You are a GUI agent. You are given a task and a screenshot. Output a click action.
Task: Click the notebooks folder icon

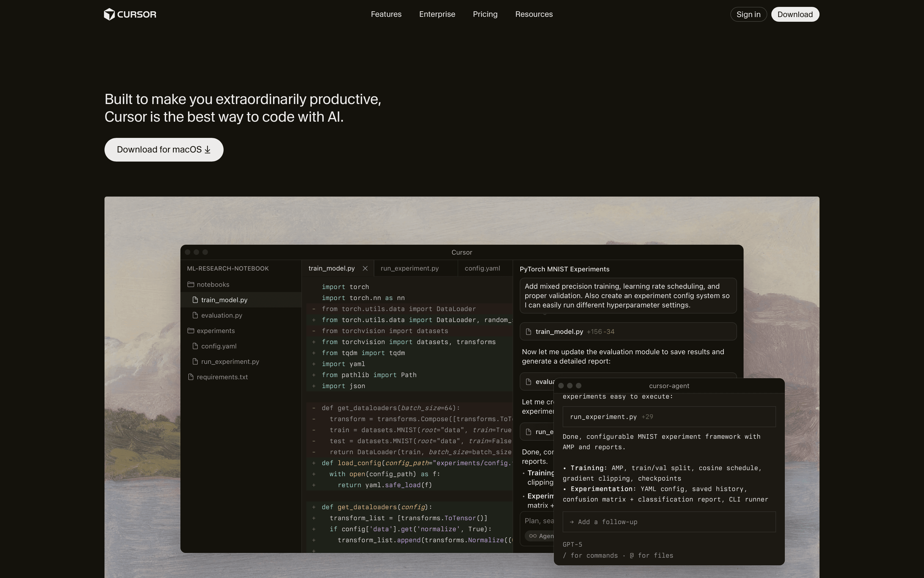coord(191,284)
